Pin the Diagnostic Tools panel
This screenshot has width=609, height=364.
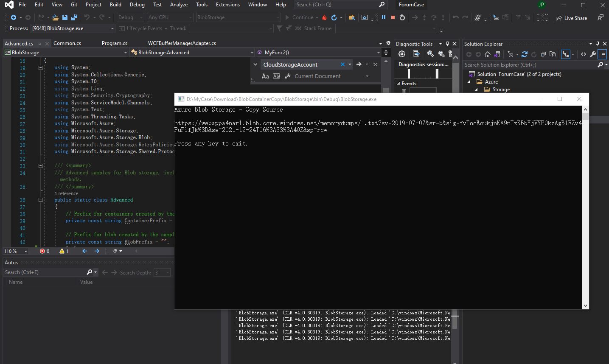447,44
